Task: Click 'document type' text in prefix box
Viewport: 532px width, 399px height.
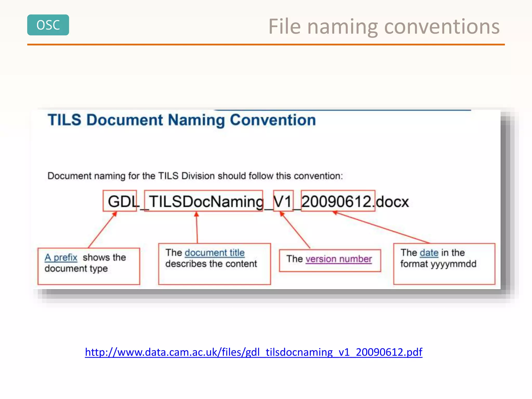Action: coord(76,269)
